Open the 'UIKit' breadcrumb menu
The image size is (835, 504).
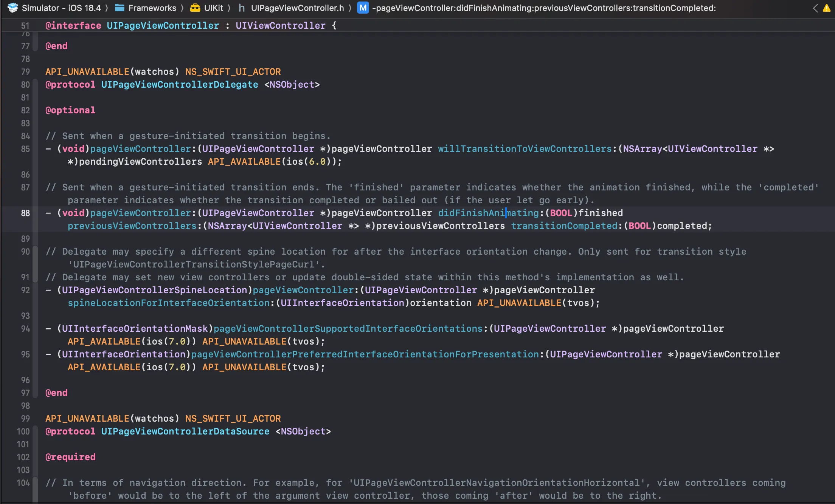pos(214,8)
